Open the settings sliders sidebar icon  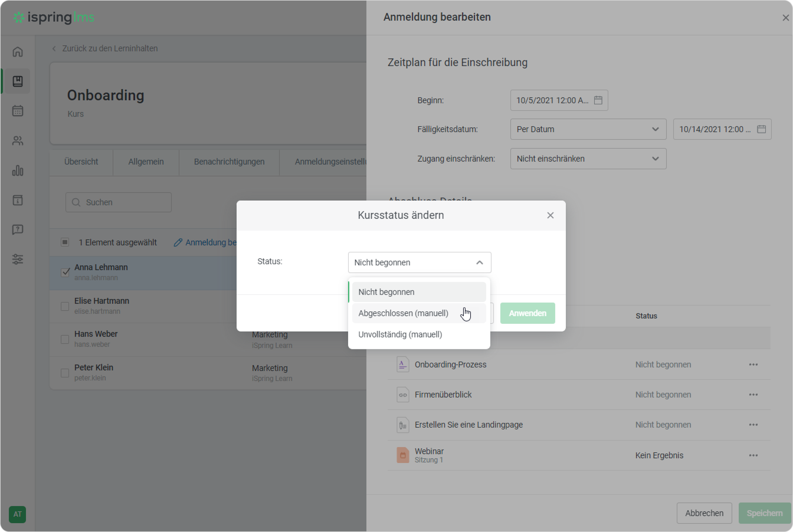(x=18, y=259)
